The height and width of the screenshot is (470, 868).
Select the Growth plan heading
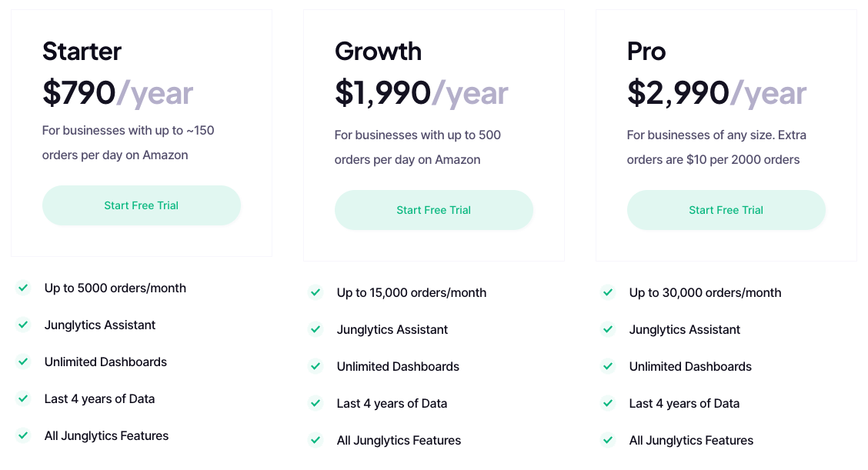pos(379,52)
